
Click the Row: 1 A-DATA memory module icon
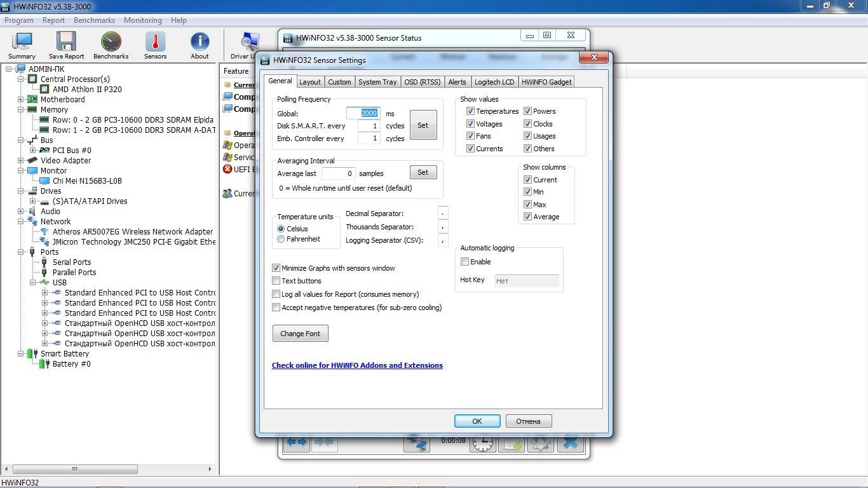click(44, 130)
